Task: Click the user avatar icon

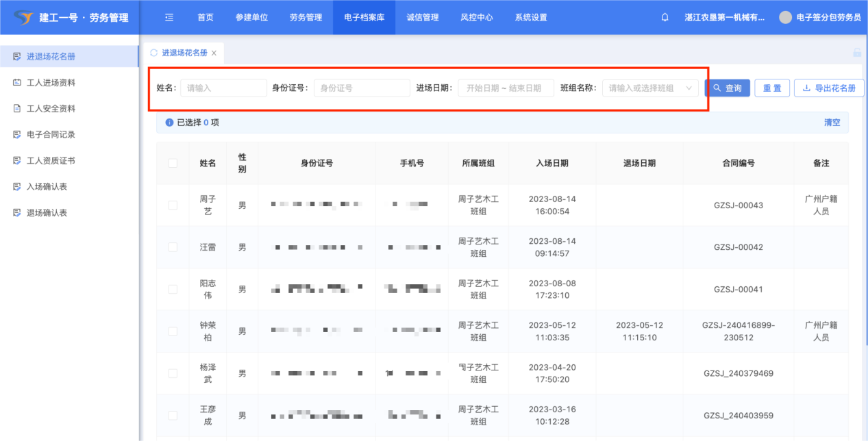Action: (785, 18)
